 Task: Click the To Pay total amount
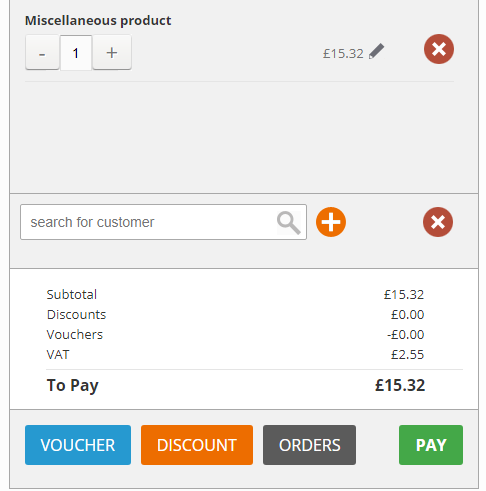coord(400,385)
